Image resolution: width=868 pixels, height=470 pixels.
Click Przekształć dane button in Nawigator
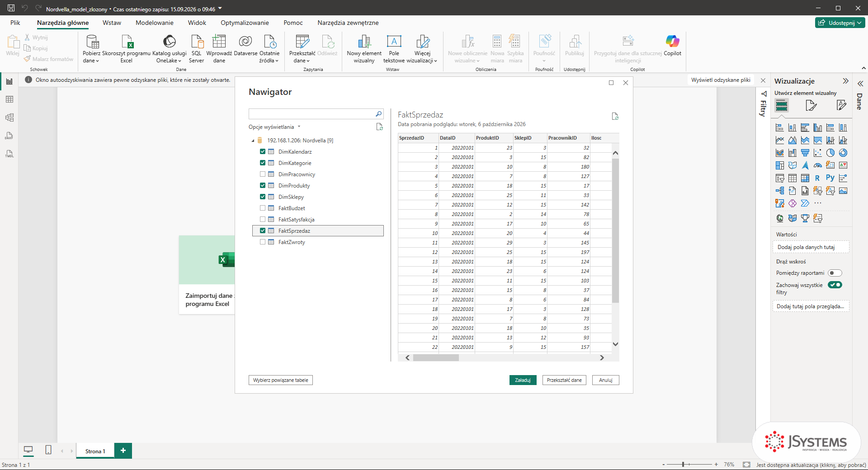tap(564, 380)
